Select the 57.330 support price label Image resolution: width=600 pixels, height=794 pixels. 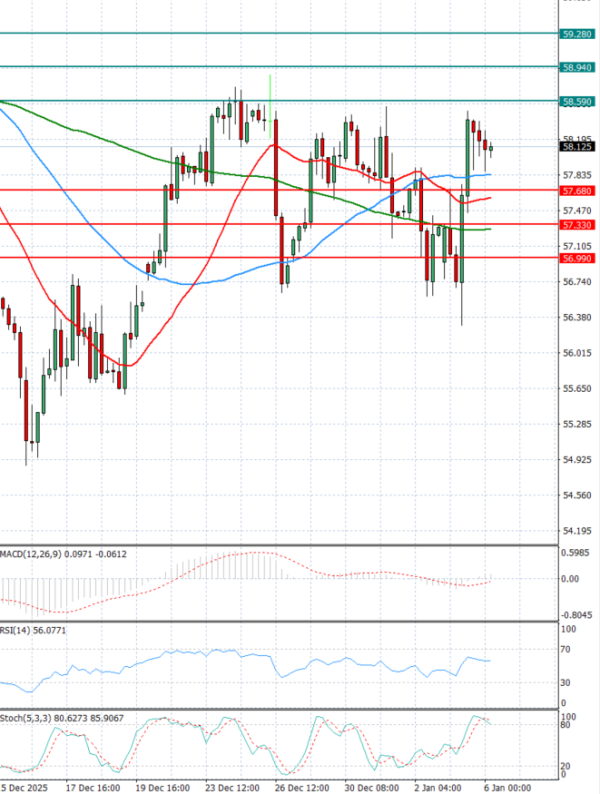[575, 225]
